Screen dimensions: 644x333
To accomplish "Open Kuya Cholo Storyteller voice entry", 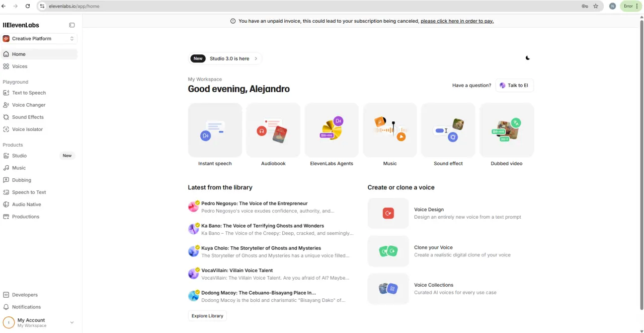I will 271,251.
